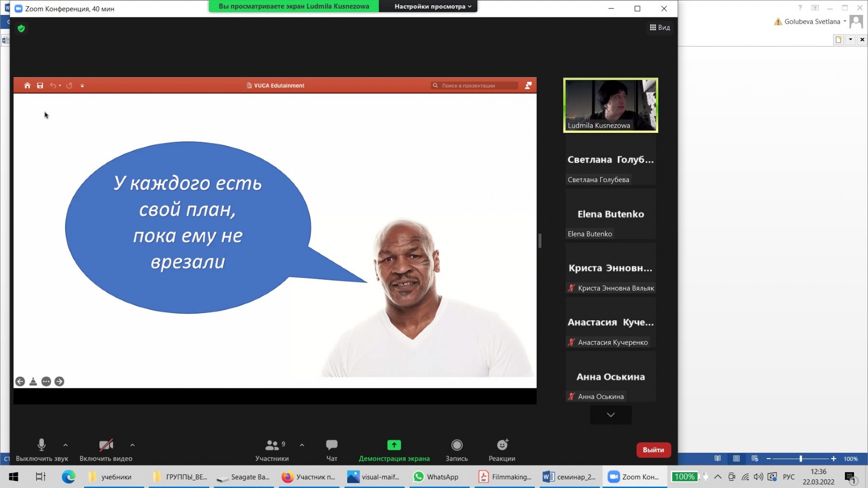The height and width of the screenshot is (488, 868).
Task: Expand video options arrow next to camera
Action: click(x=133, y=445)
